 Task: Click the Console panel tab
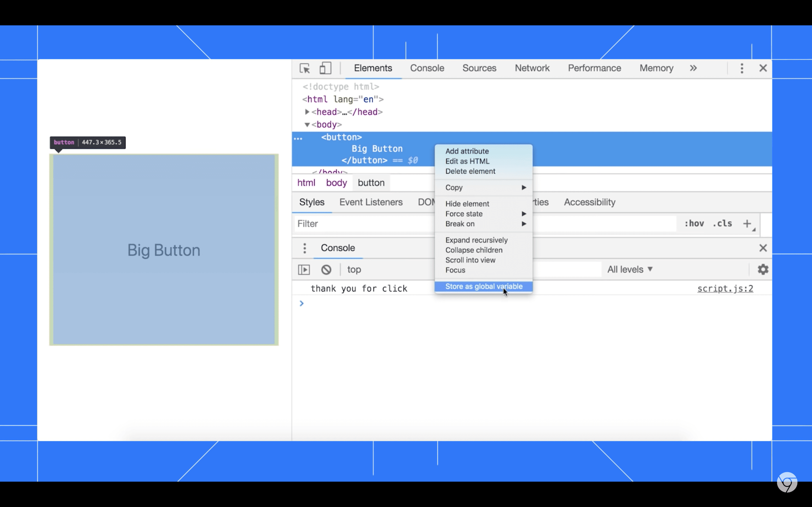coord(427,68)
